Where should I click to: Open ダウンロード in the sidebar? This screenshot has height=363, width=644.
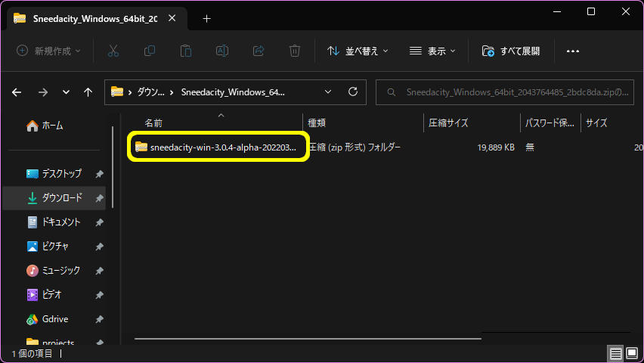point(54,197)
